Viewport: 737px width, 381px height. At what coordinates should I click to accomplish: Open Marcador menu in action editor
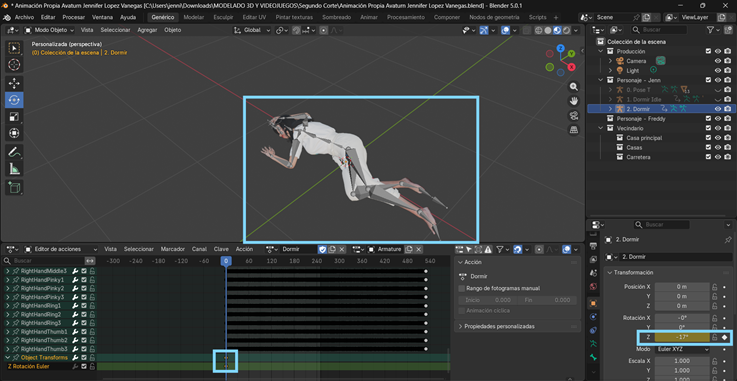click(x=172, y=249)
